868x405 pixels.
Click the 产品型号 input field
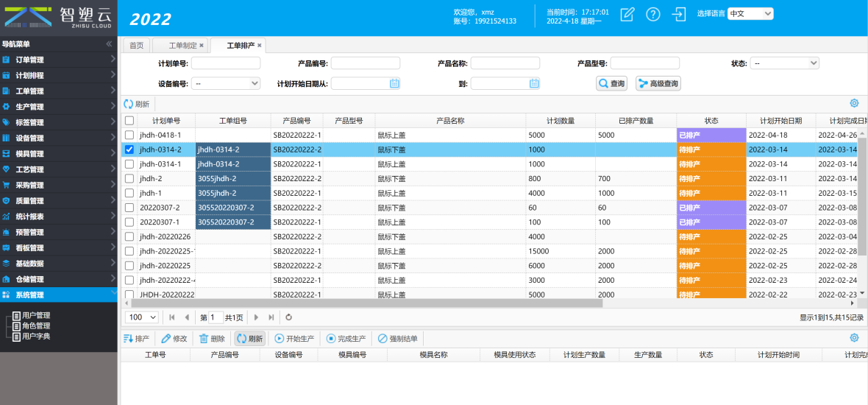coord(645,64)
